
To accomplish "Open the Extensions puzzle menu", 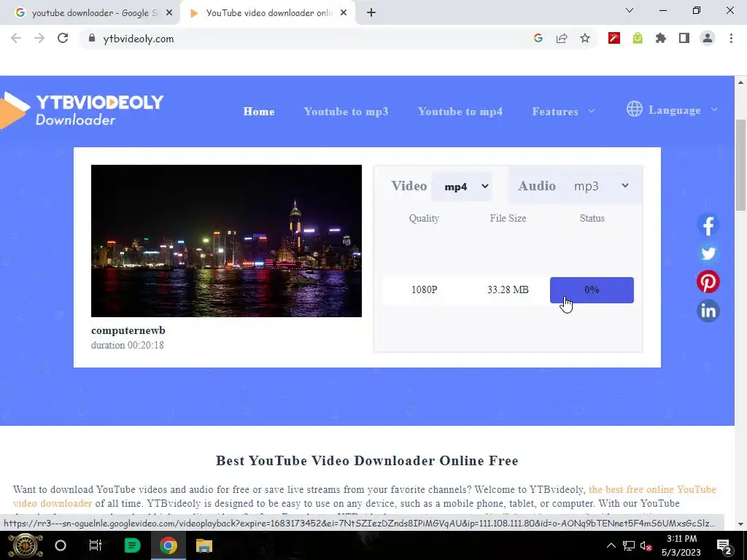I will pyautogui.click(x=661, y=39).
